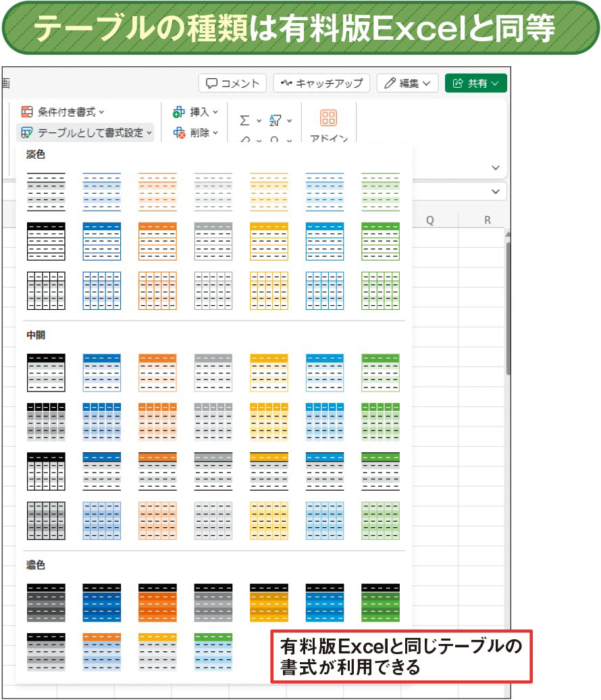Image resolution: width=601 pixels, height=700 pixels.
Task: Choose first light black banded-row style
Action: tap(46, 192)
